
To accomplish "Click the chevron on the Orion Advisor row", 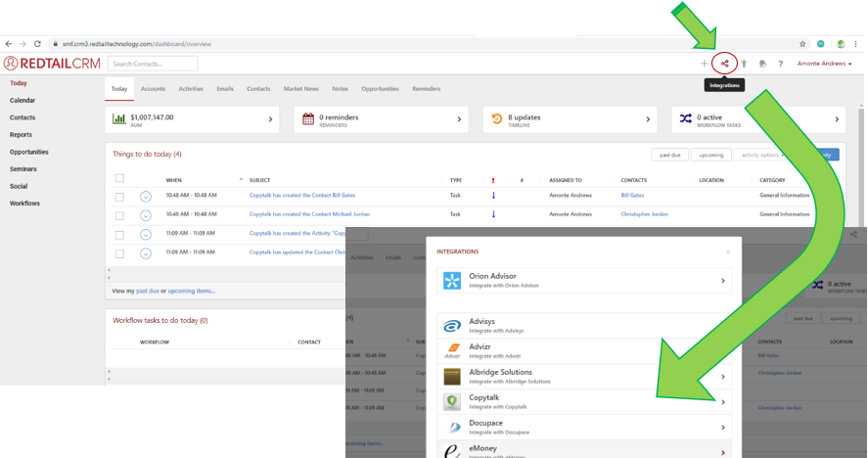I will click(x=723, y=281).
